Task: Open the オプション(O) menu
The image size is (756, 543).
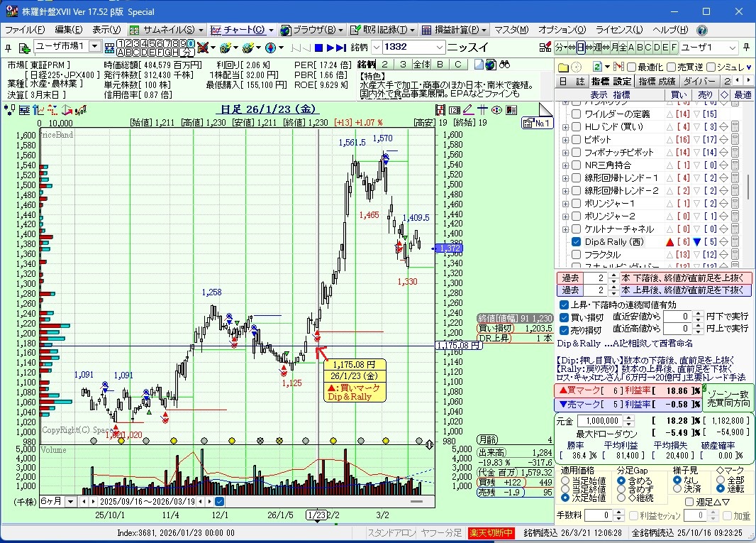Action: 562,30
